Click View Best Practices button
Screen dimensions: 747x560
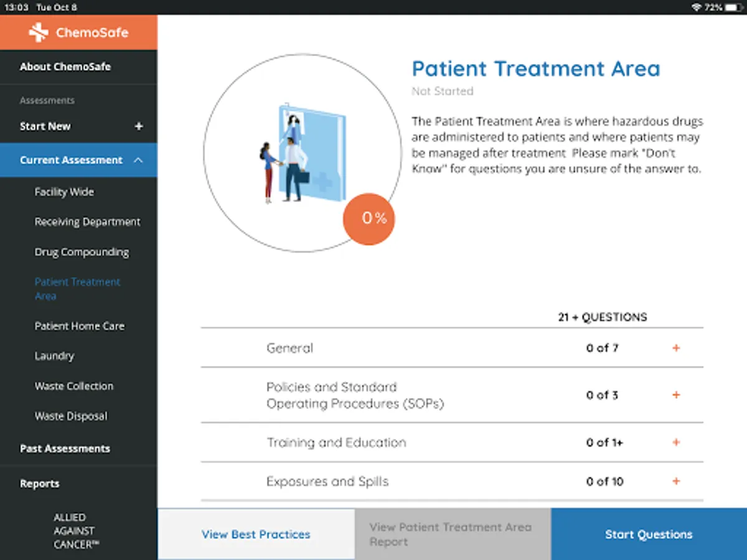pos(256,534)
